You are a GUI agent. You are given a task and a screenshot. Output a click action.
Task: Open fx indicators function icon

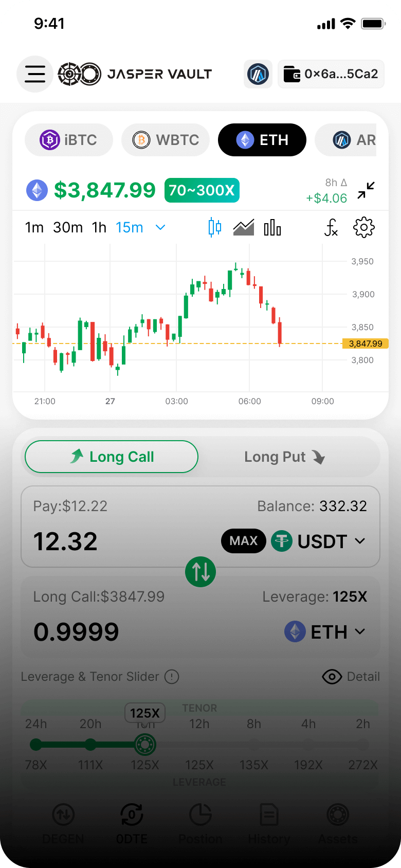pyautogui.click(x=331, y=227)
